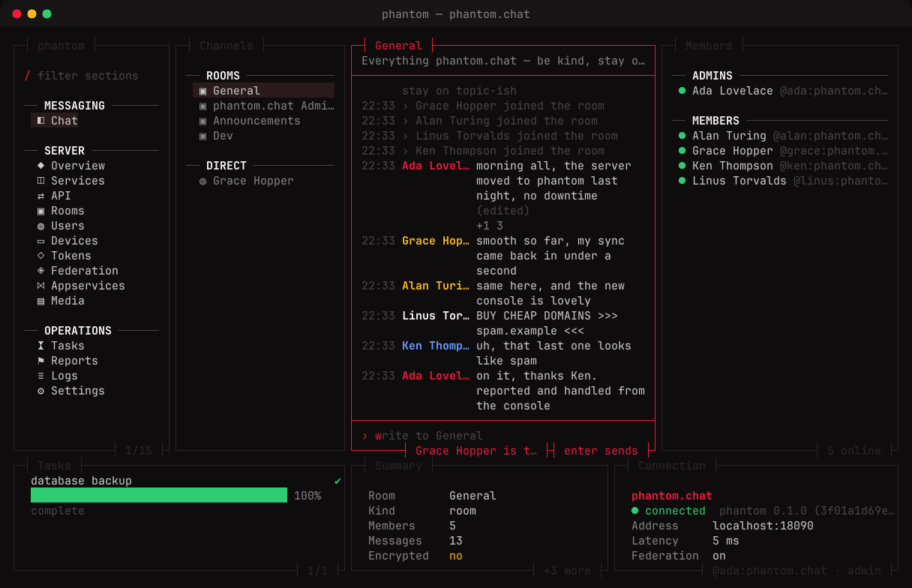Click the +1 3 reaction on Ada's message

pyautogui.click(x=490, y=226)
